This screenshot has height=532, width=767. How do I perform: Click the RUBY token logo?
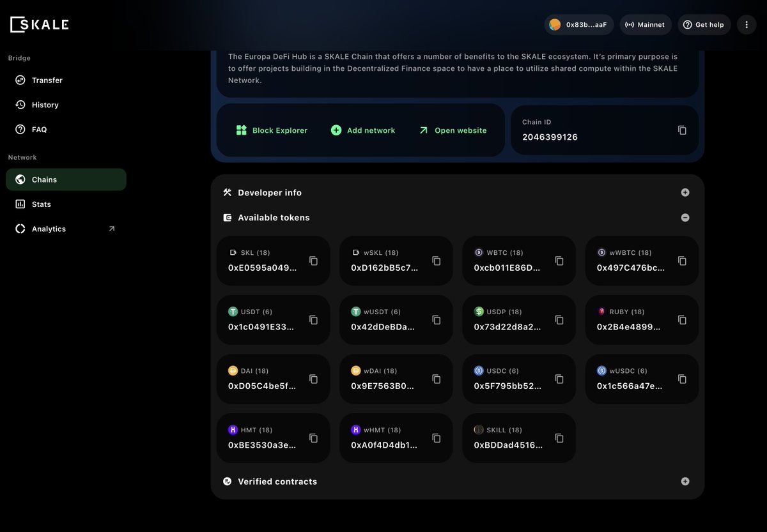click(601, 312)
